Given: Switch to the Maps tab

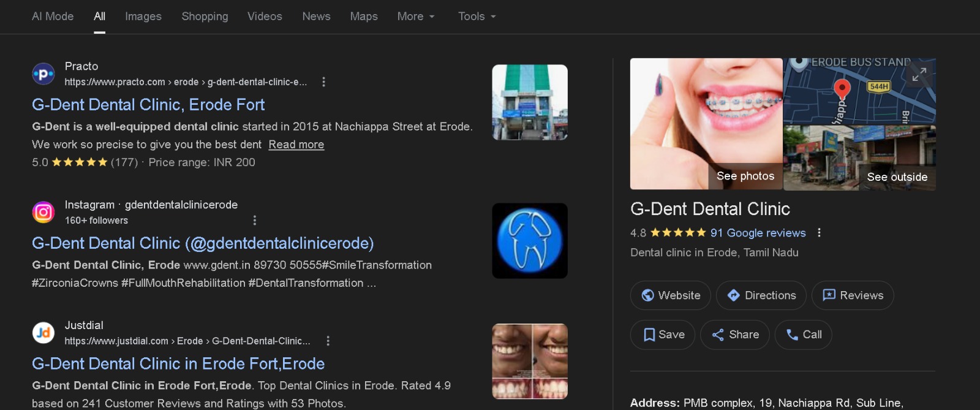Looking at the screenshot, I should pos(364,17).
